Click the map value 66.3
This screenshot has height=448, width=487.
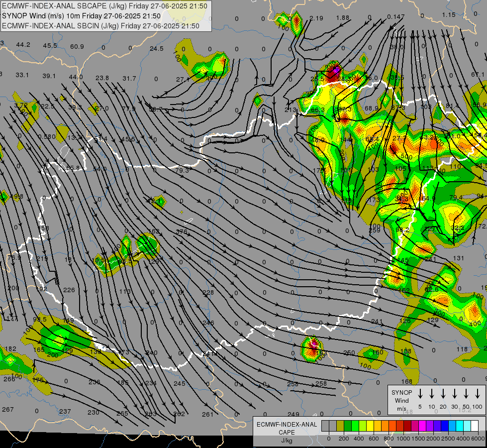click(x=318, y=110)
